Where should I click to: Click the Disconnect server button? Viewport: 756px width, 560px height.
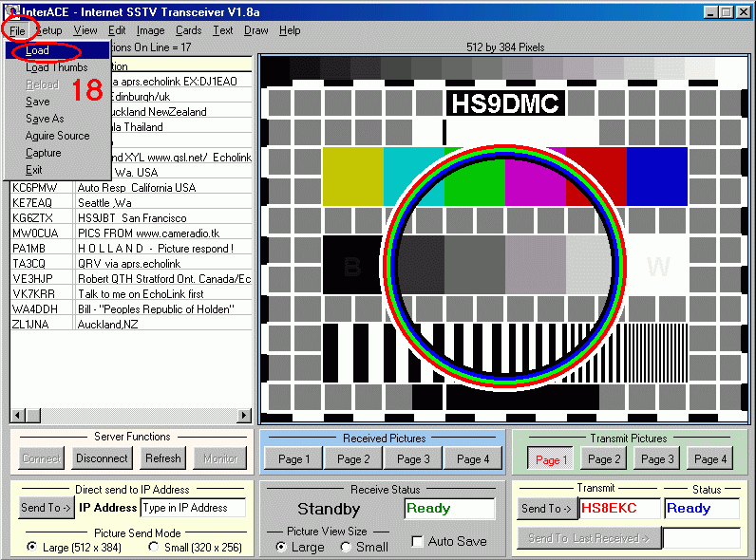(102, 458)
